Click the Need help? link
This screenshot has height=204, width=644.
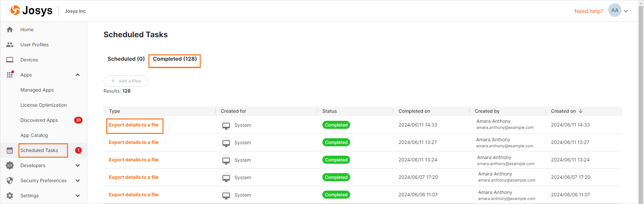pyautogui.click(x=589, y=11)
